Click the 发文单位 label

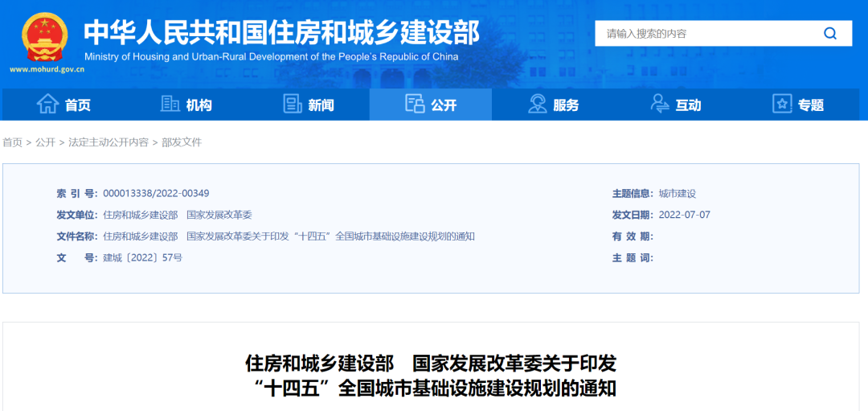point(77,215)
